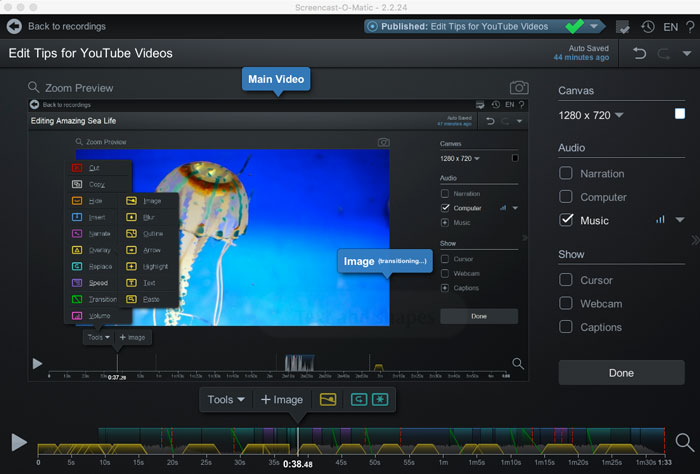Click the Replace icon in the preview Tools menu
This screenshot has height=474, width=700.
click(x=77, y=266)
